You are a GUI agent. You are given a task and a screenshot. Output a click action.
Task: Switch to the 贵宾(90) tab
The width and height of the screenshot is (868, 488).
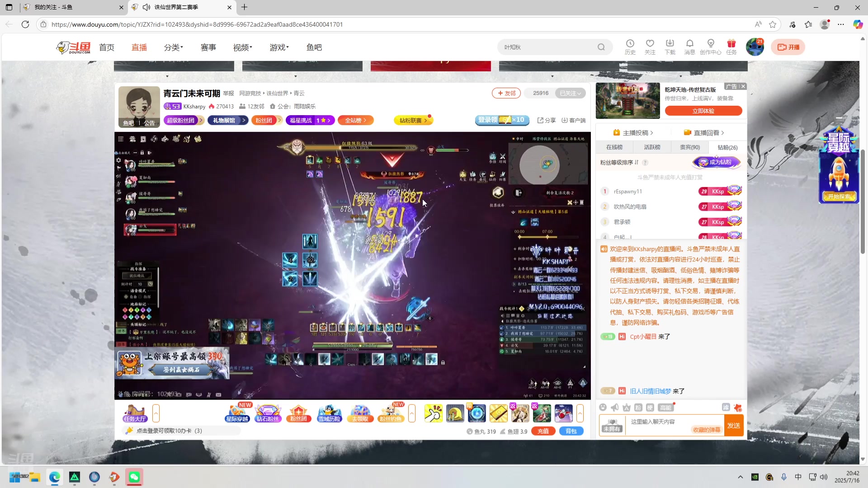coord(690,147)
